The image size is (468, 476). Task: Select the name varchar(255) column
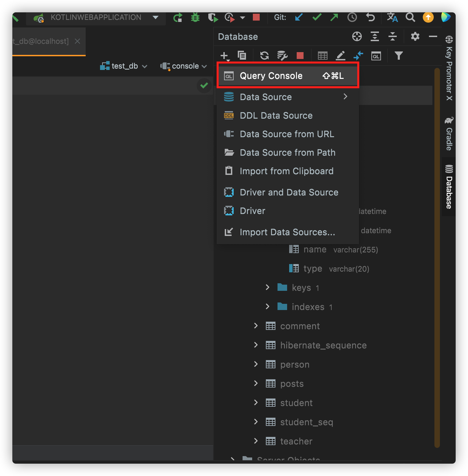pos(333,249)
